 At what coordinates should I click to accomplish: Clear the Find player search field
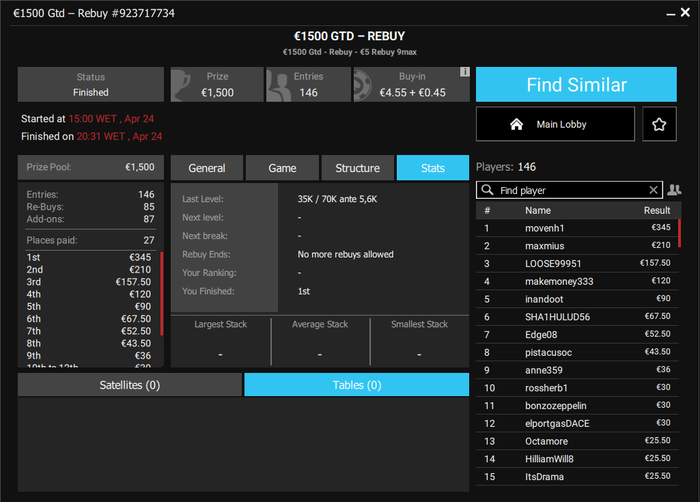pos(653,190)
